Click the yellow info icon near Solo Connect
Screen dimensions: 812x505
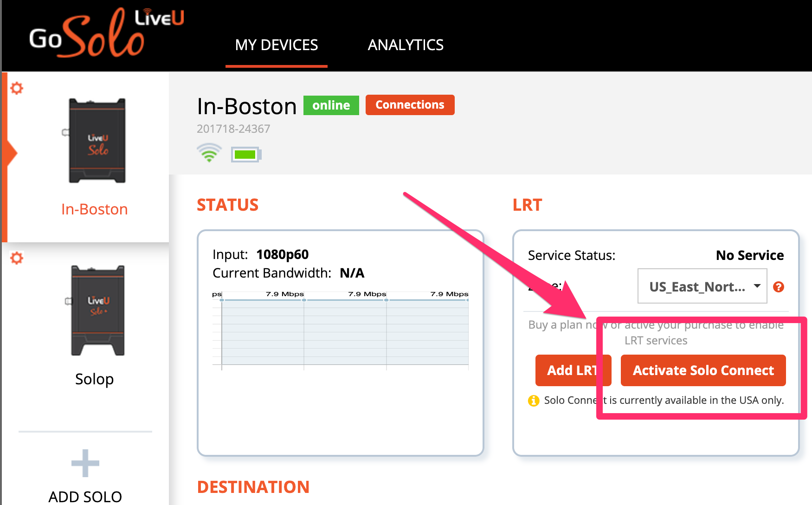[534, 401]
